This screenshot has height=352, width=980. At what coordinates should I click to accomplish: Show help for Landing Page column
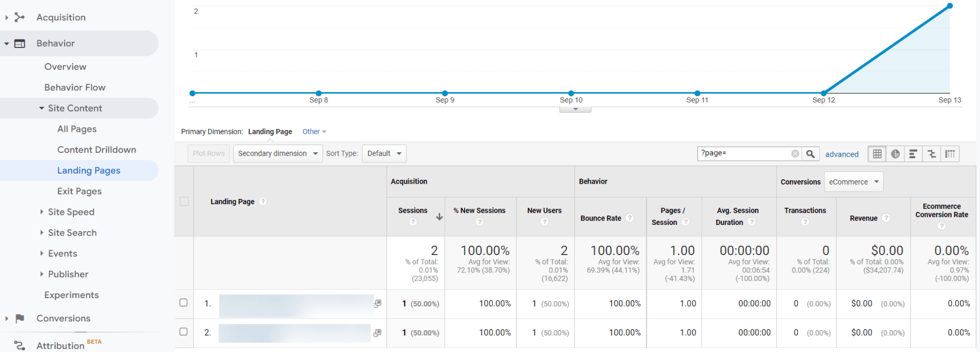263,201
